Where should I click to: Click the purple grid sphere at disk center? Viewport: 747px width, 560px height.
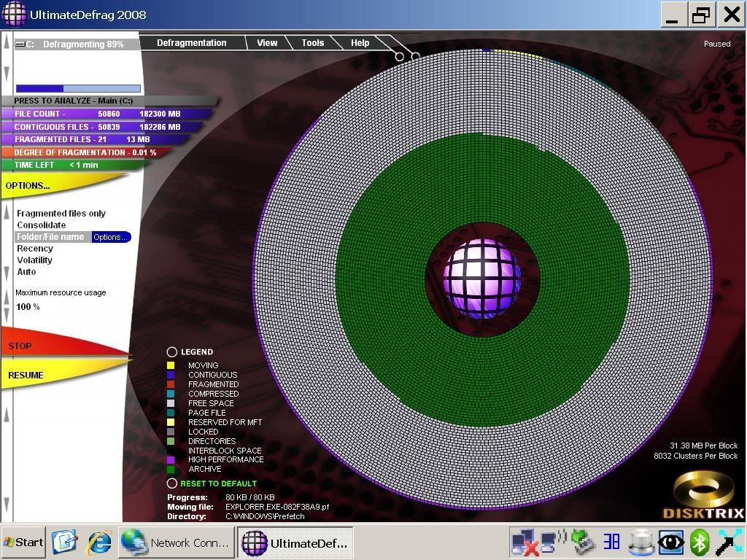(481, 279)
